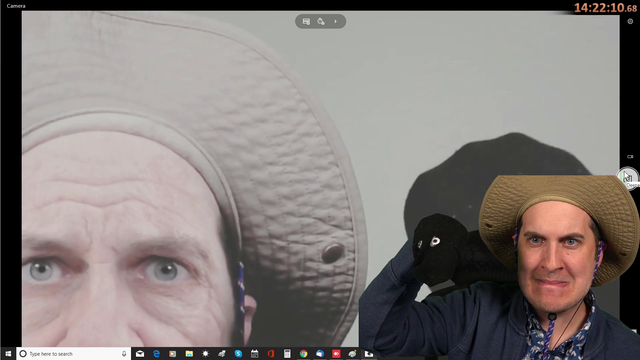Screen dimensions: 640x360
Task: Activate the microphone voice search icon
Action: coord(124,354)
